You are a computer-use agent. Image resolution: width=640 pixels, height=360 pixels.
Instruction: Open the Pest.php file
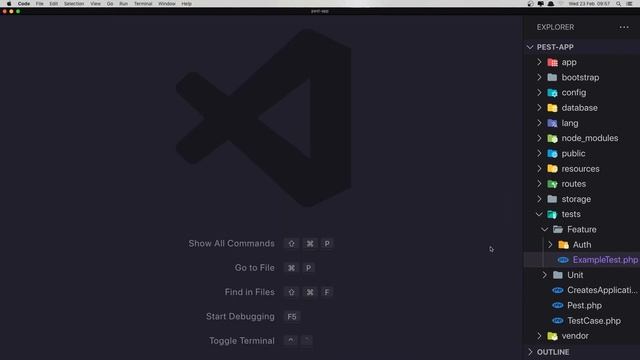(x=584, y=305)
